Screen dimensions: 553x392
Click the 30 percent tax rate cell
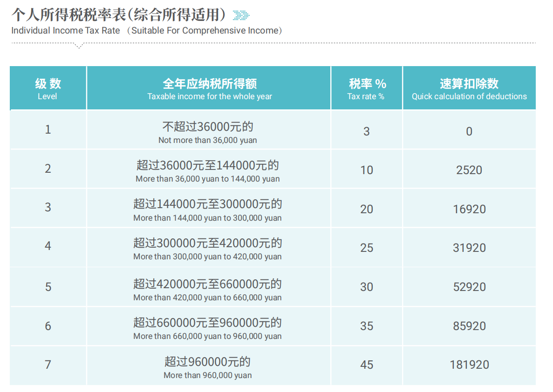click(x=367, y=287)
